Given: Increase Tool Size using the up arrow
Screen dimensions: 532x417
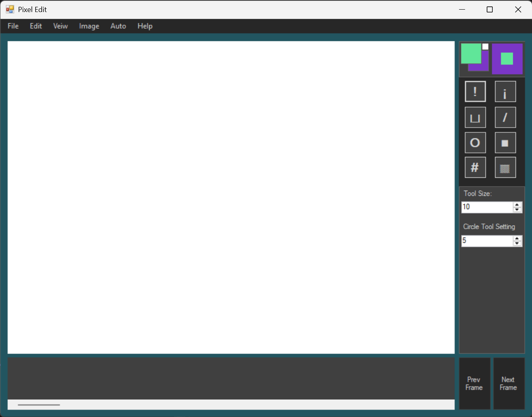Looking at the screenshot, I should [x=517, y=205].
